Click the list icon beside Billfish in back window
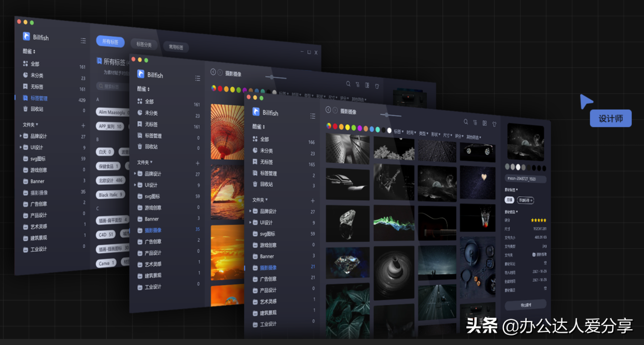Viewport: 644px width, 345px height. (83, 40)
